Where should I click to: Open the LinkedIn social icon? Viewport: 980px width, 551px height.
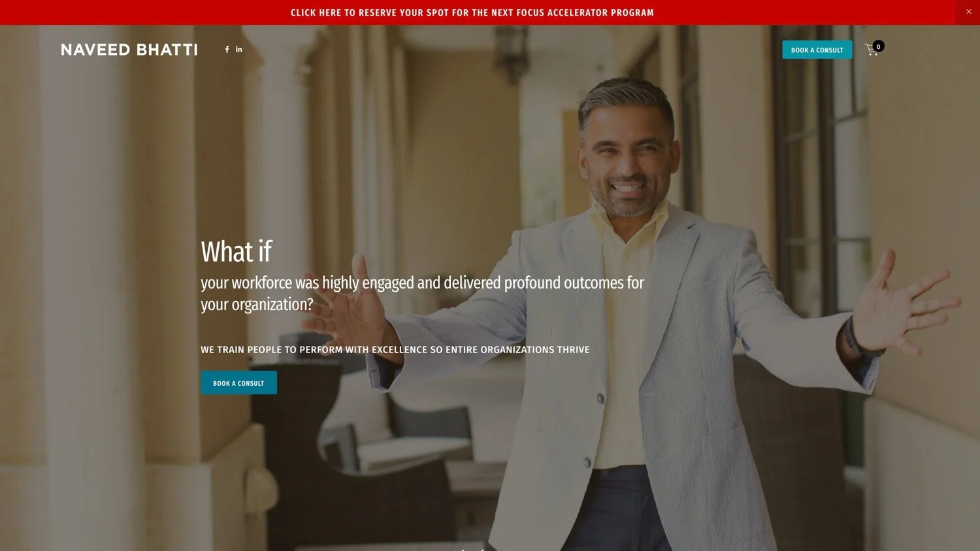click(x=239, y=50)
